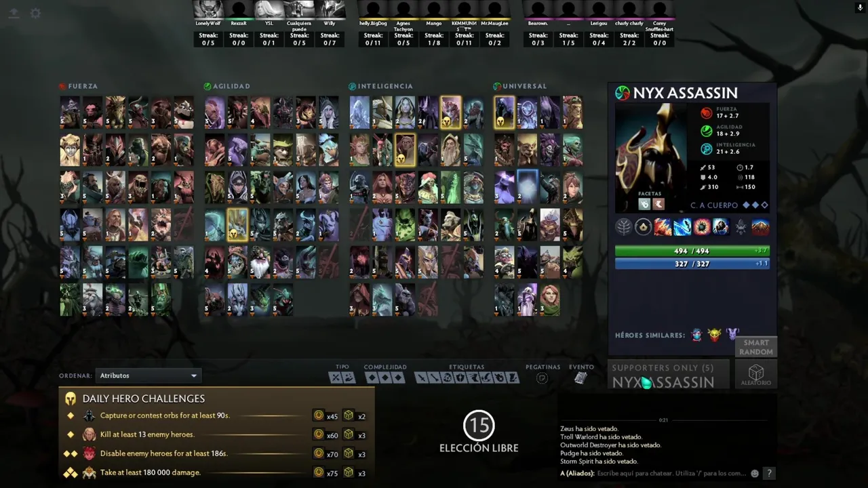Click the Smart Random button
Screen dimensions: 868x488
pos(756,347)
